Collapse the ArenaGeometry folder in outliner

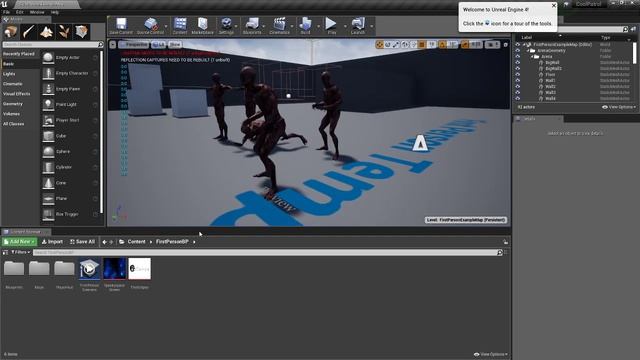(528, 51)
